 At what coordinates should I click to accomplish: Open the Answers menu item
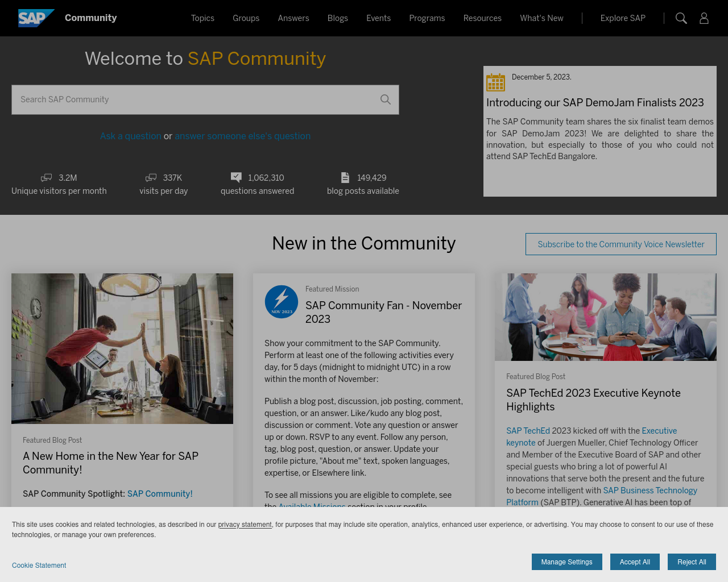click(293, 18)
